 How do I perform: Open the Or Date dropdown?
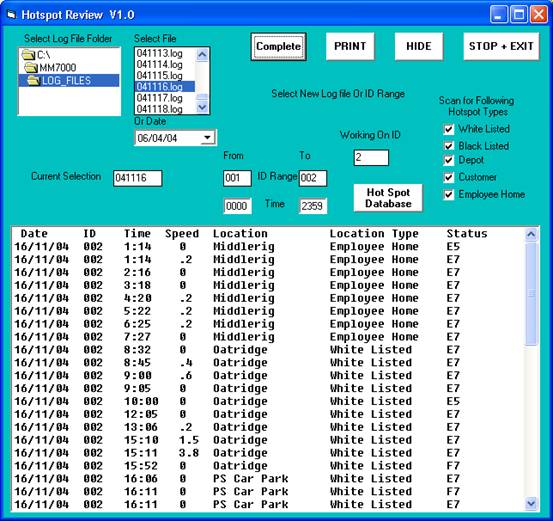click(x=207, y=138)
